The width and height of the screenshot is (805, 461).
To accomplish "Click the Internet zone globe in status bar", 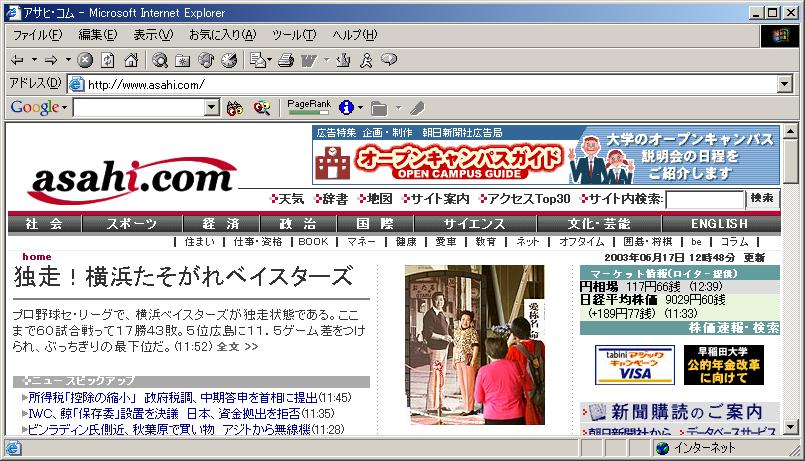I will point(663,448).
